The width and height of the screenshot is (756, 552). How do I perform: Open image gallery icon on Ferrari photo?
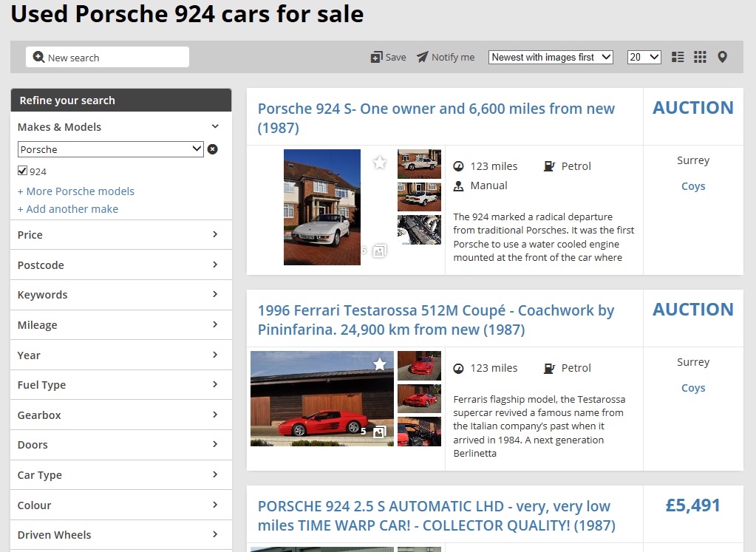coord(379,432)
